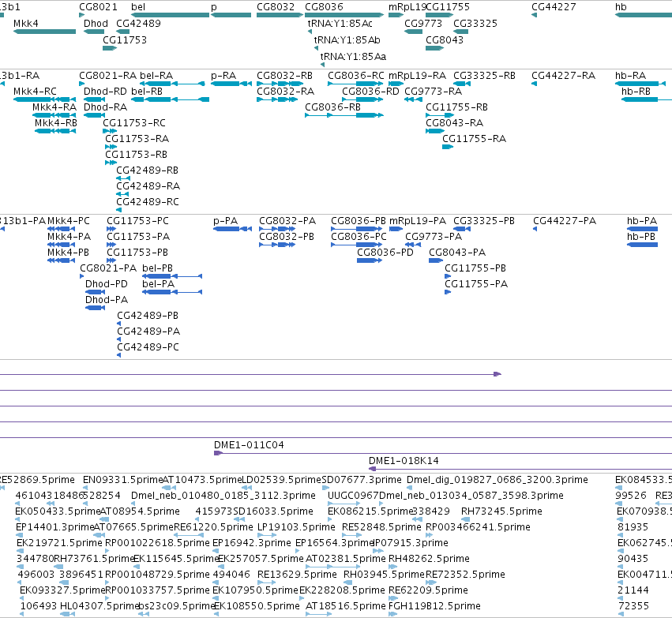Click the CG42489-PC protein label

click(x=148, y=347)
